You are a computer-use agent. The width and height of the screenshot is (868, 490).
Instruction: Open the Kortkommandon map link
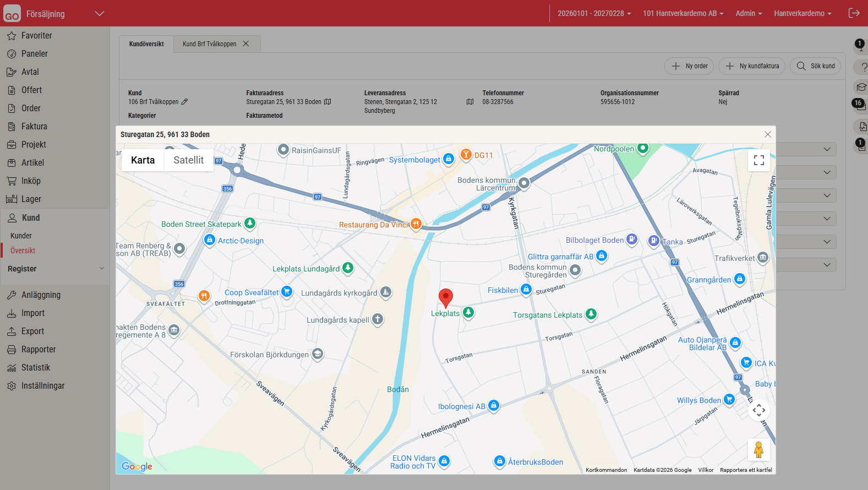606,470
